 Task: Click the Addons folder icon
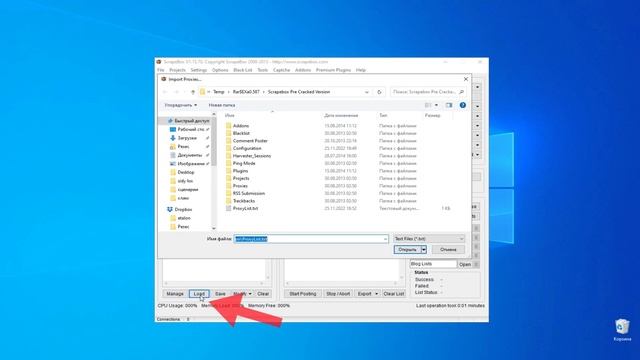point(229,126)
